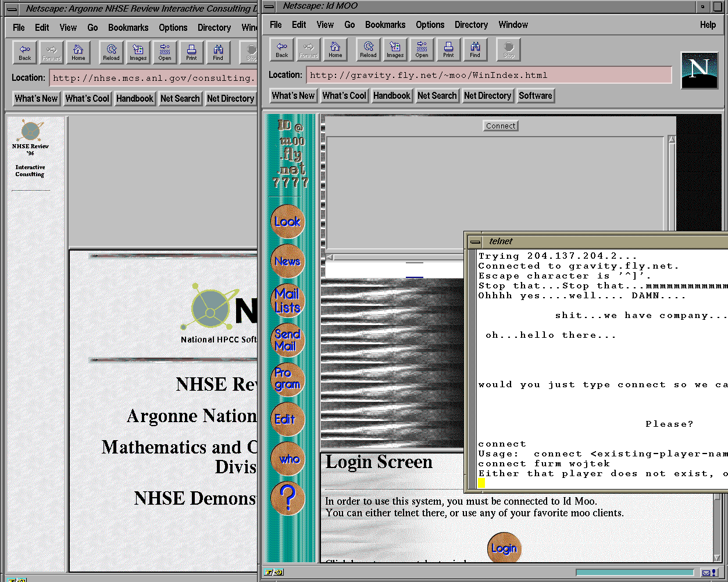This screenshot has width=728, height=582.
Task: Click the gray applet text area
Action: (x=495, y=193)
